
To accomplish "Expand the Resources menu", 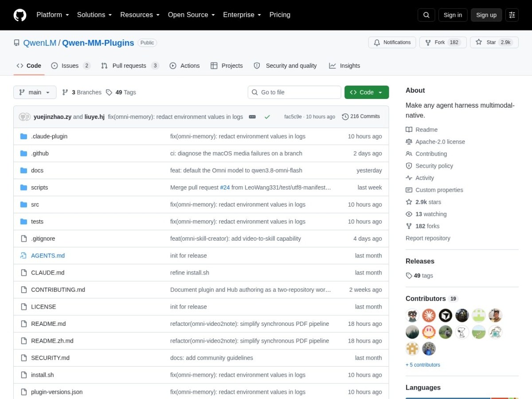I will click(x=140, y=15).
